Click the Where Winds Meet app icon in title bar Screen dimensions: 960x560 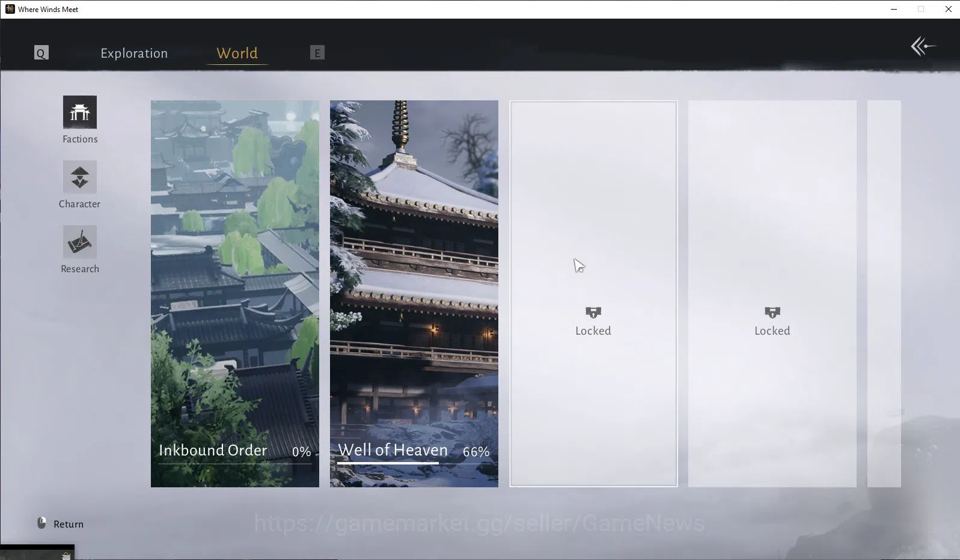click(x=10, y=9)
